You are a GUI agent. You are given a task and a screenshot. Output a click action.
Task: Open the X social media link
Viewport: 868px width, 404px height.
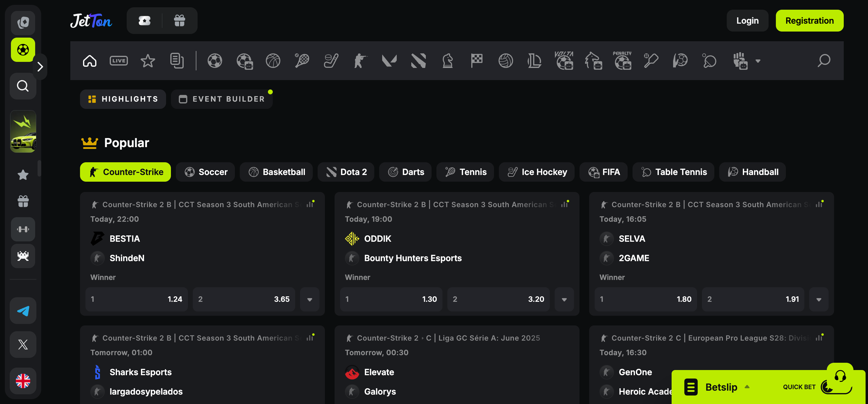(23, 345)
